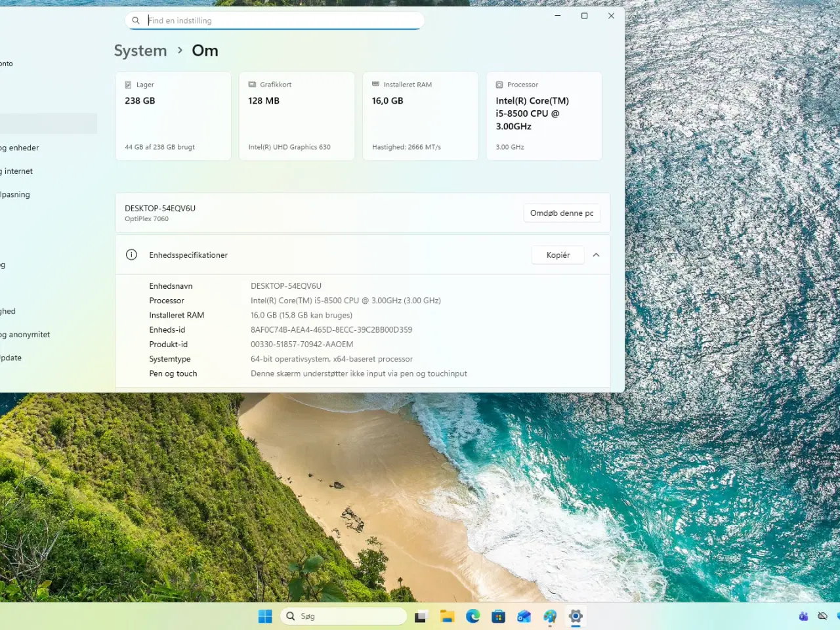Screen dimensions: 840x630
Task: Click Omdøb denne pc
Action: pos(562,213)
